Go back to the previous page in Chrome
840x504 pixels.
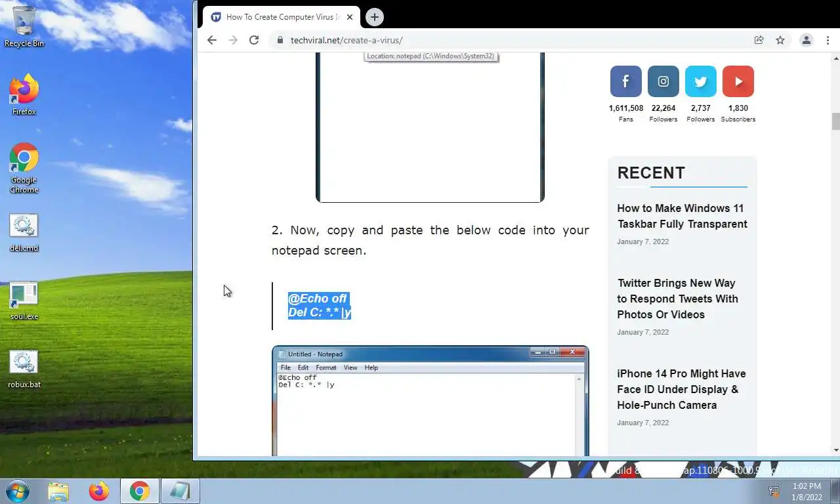click(211, 40)
